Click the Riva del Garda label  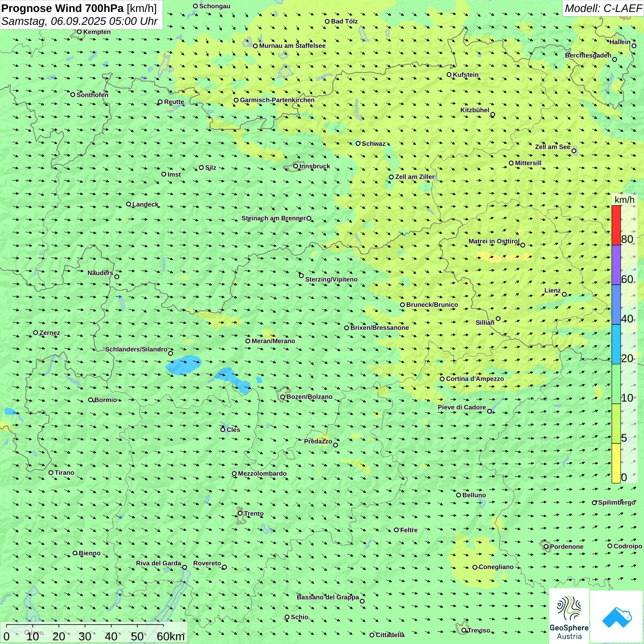159,563
